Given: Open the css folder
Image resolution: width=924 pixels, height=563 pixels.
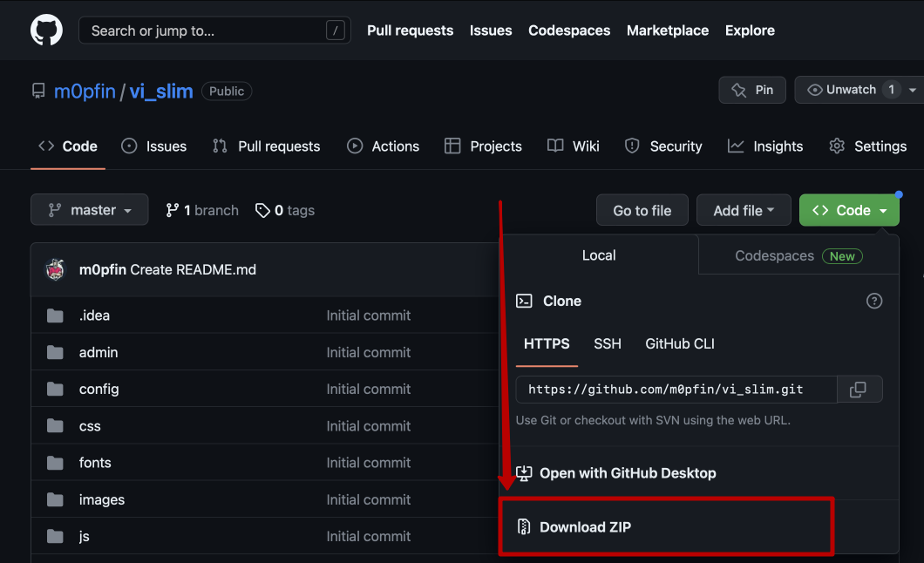Looking at the screenshot, I should coord(90,426).
